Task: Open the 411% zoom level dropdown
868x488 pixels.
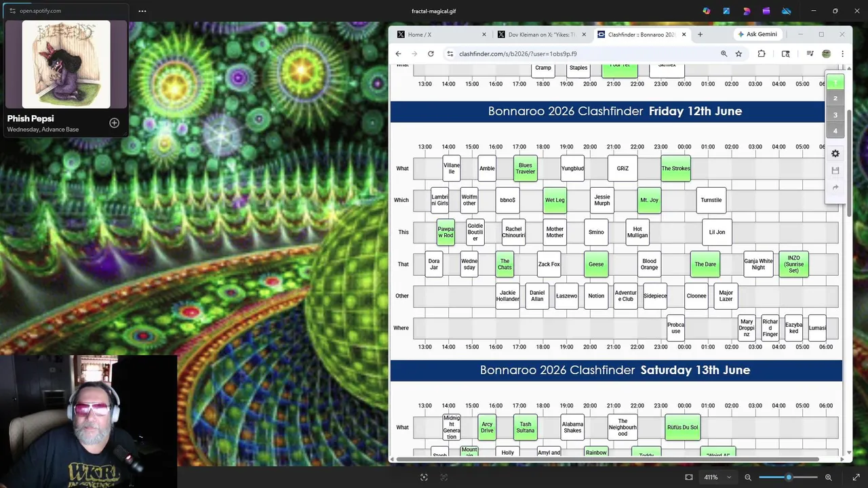Action: 717,477
